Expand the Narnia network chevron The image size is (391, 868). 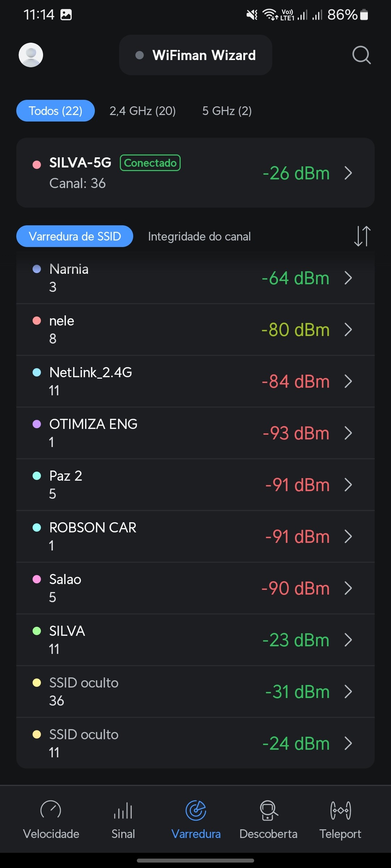point(348,278)
